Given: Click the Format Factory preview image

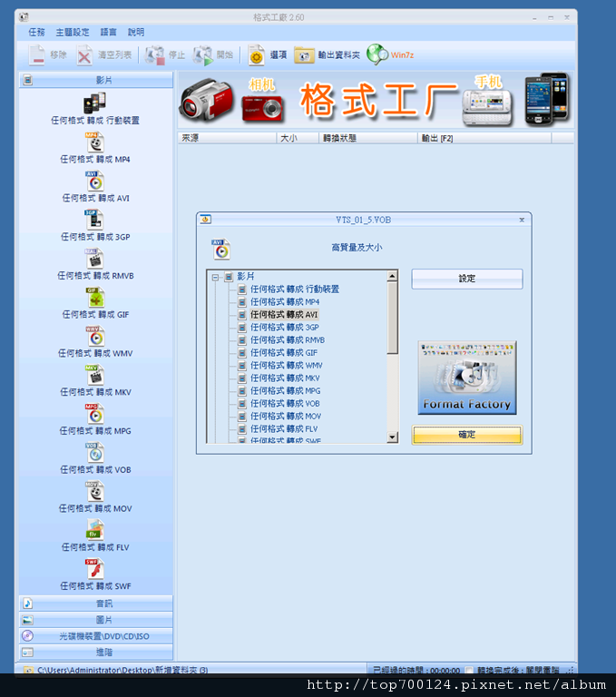Looking at the screenshot, I should [467, 378].
